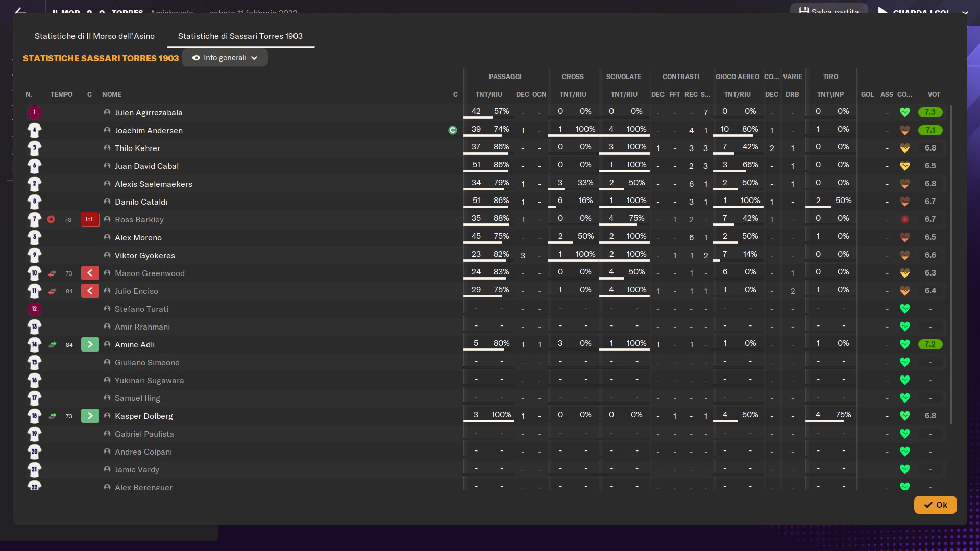The image size is (980, 551).
Task: Click the condition heart icon for Viktor Gyökeres
Action: tap(904, 255)
